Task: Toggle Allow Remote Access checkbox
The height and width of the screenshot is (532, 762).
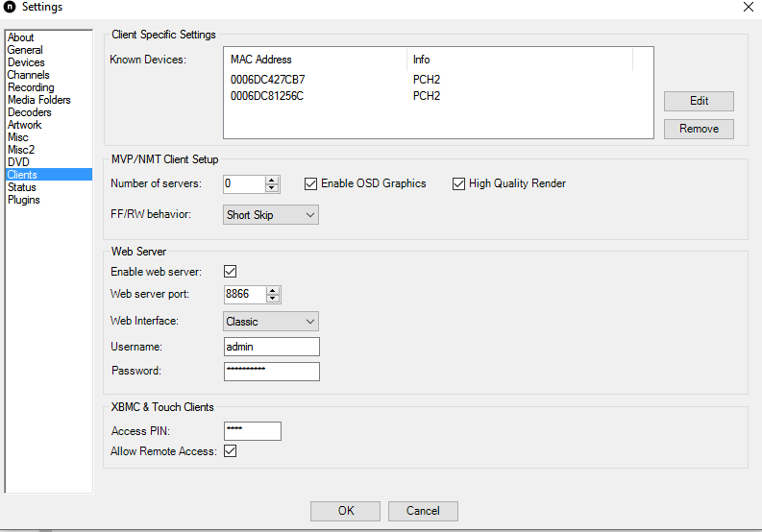Action: point(230,451)
